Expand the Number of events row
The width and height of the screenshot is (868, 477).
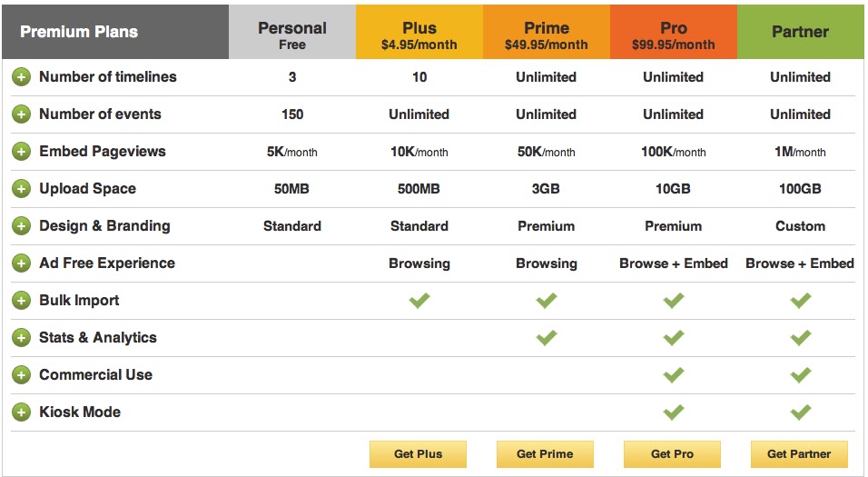[21, 114]
